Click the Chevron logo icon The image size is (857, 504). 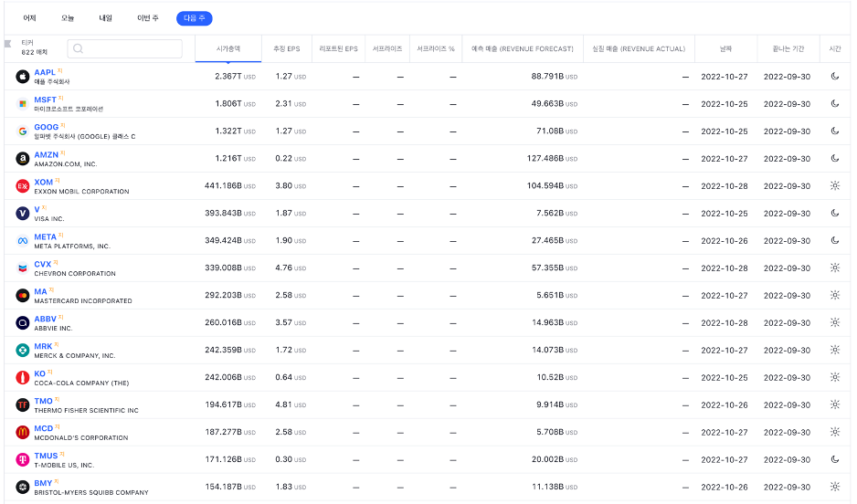click(x=23, y=268)
